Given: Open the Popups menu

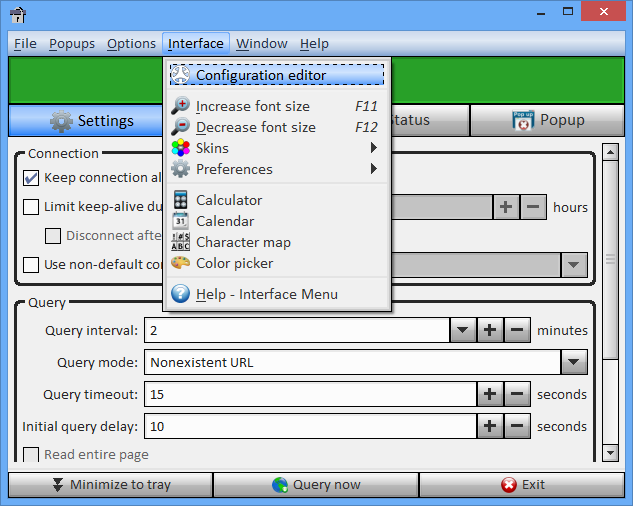Looking at the screenshot, I should coord(72,43).
